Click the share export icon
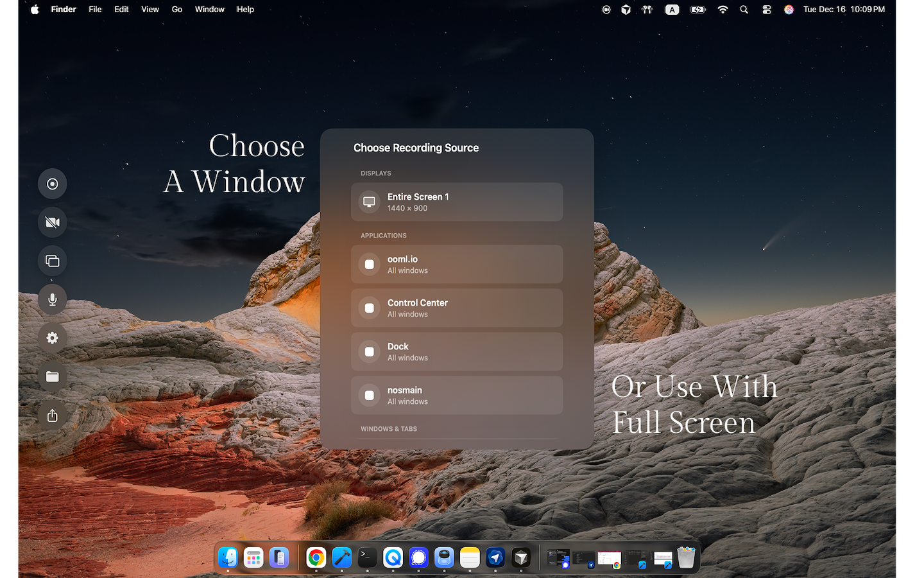The width and height of the screenshot is (924, 578). (53, 416)
